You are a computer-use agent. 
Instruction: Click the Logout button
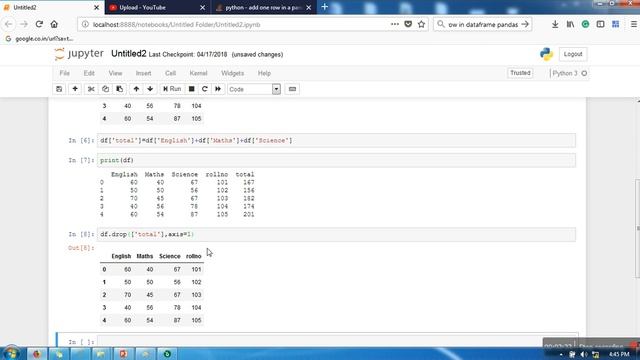[x=573, y=54]
